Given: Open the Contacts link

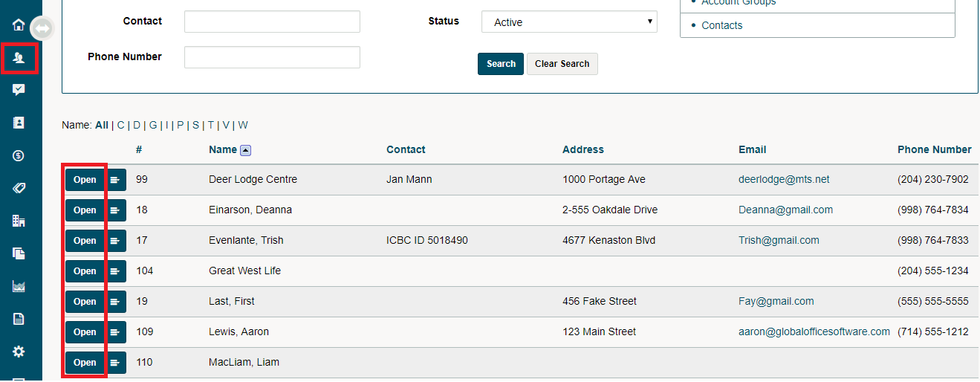Looking at the screenshot, I should coord(721,25).
